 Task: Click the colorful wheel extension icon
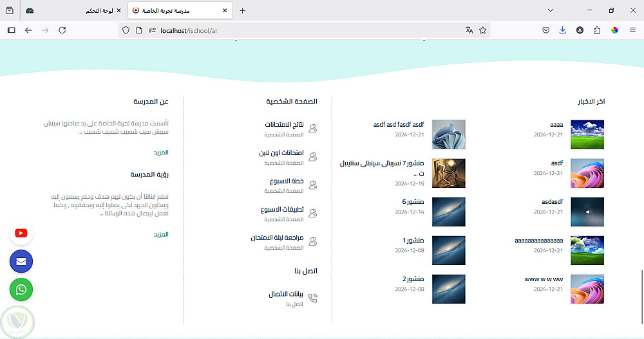[x=614, y=30]
